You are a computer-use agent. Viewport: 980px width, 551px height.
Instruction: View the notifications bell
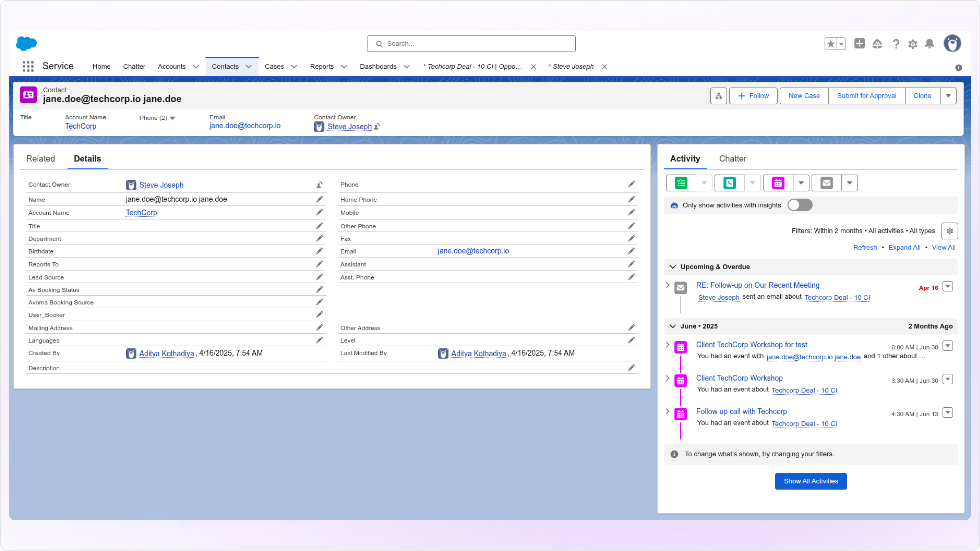[929, 44]
